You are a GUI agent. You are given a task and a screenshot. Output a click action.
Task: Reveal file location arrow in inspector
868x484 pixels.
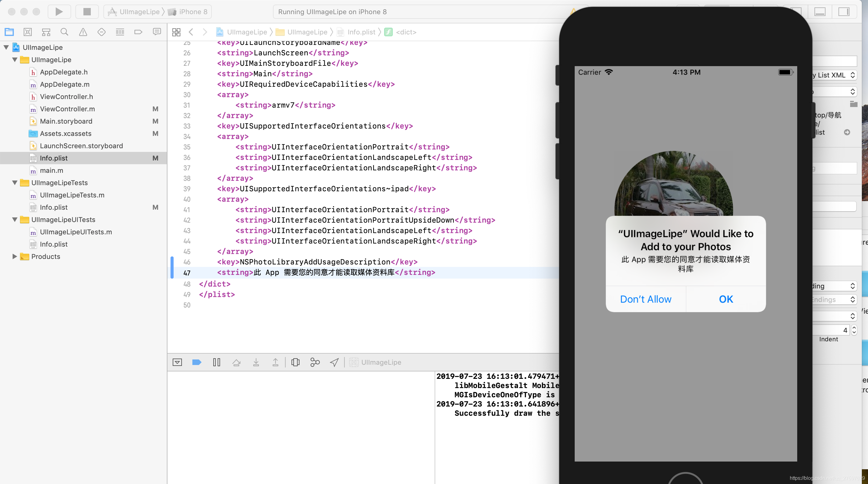click(847, 132)
